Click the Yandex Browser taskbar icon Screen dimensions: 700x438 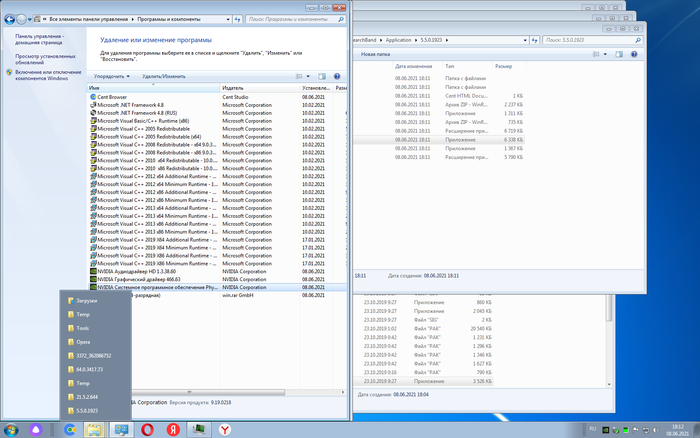coord(226,428)
